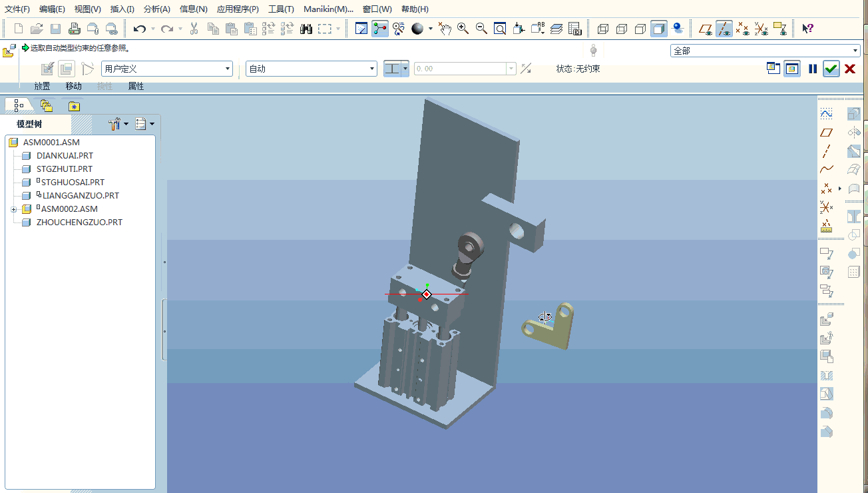
Task: Toggle datum points display
Action: pos(743,29)
